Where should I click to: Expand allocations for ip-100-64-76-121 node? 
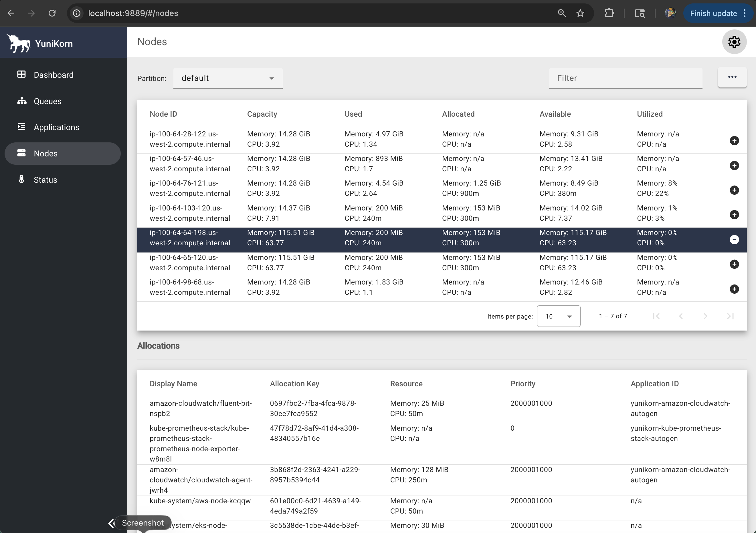click(734, 190)
